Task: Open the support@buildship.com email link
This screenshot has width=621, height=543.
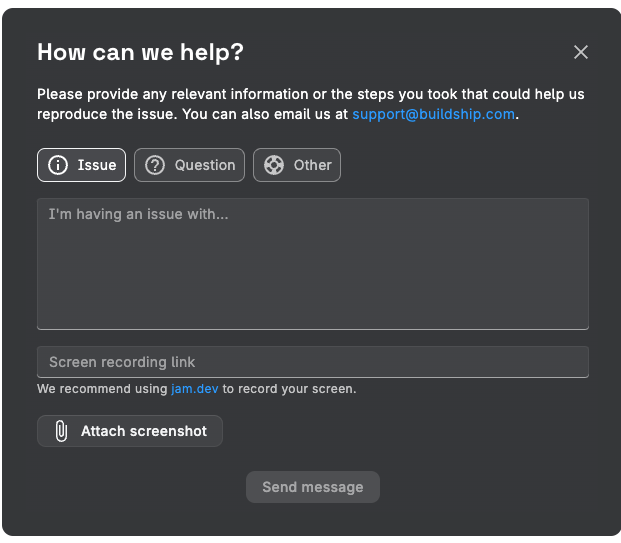Action: click(434, 114)
